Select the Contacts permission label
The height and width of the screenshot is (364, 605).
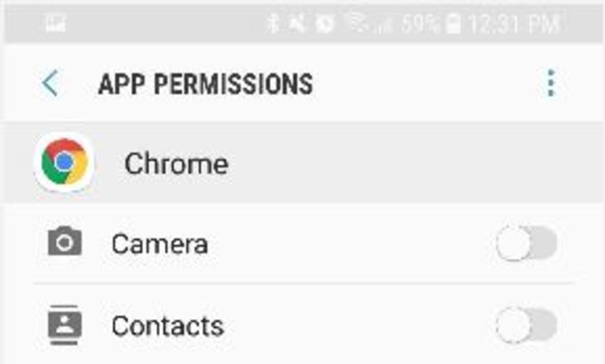pyautogui.click(x=167, y=326)
